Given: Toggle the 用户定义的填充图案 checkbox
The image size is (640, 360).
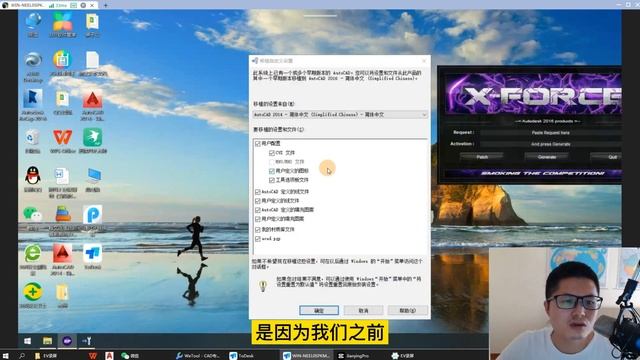Looking at the screenshot, I should coord(258,219).
